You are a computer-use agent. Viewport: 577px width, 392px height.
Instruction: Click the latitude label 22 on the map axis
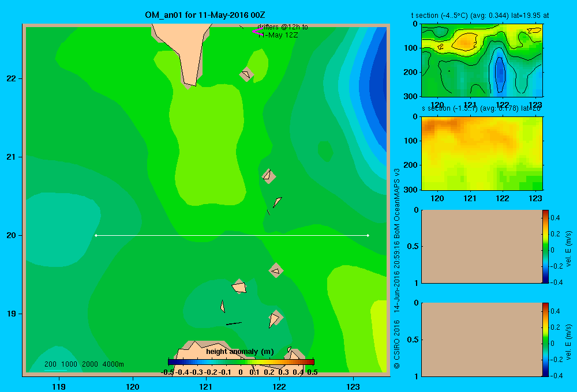point(11,78)
